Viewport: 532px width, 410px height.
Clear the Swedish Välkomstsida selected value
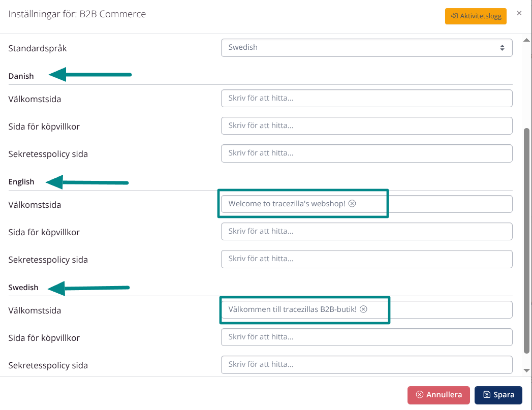point(363,309)
